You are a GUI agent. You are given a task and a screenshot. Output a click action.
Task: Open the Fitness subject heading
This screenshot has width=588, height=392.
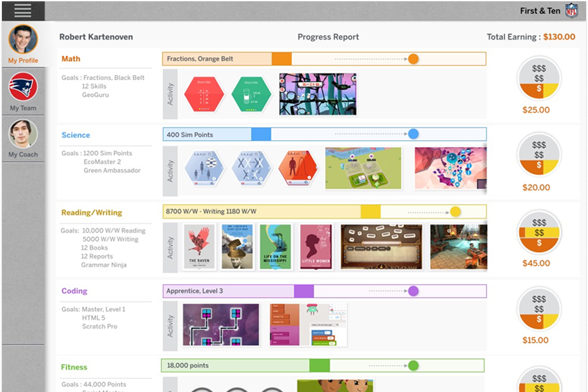pos(74,367)
